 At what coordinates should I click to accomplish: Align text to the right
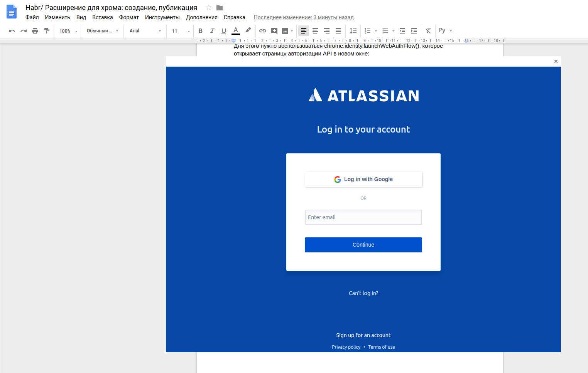(327, 31)
